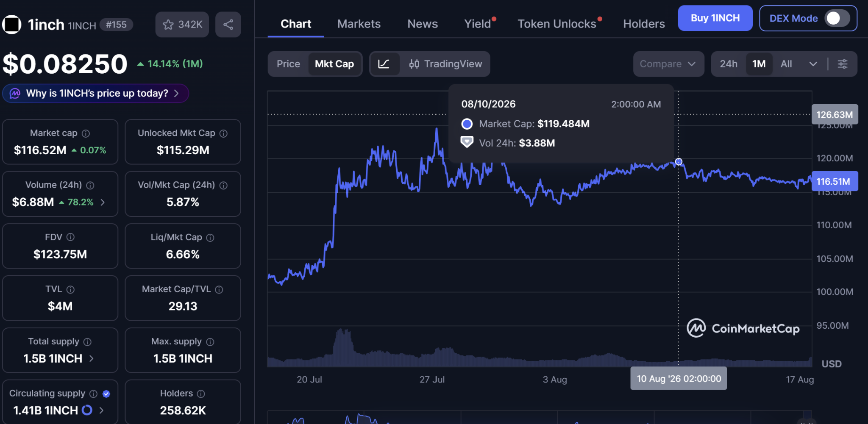
Task: Click the Holders info icon
Action: [201, 394]
